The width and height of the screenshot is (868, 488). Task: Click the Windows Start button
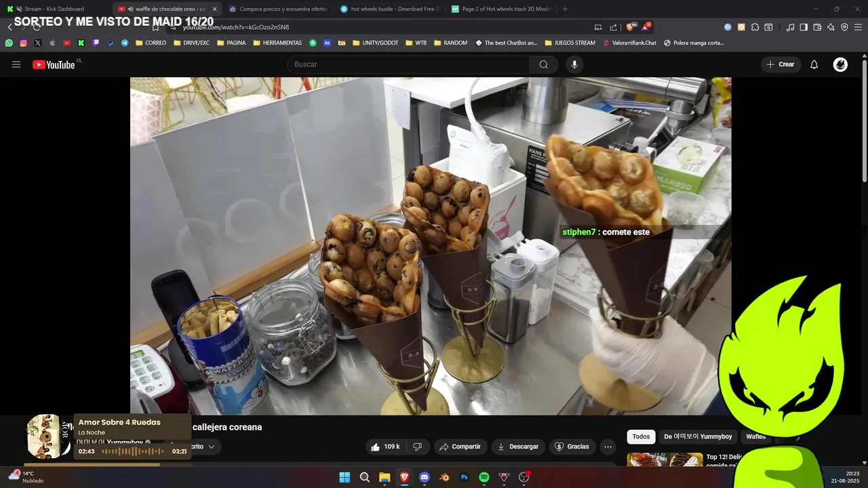pos(344,477)
